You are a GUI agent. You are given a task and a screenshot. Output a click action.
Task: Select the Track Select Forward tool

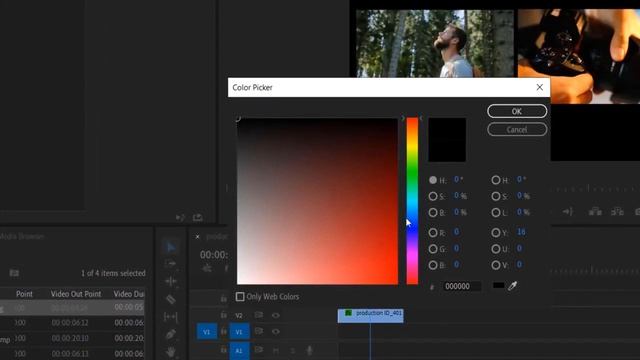pos(171,264)
